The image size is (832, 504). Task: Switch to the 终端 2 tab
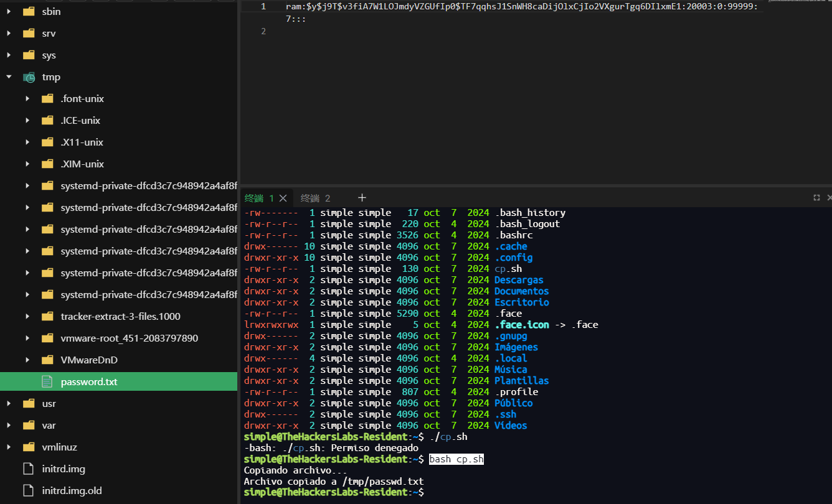(315, 198)
